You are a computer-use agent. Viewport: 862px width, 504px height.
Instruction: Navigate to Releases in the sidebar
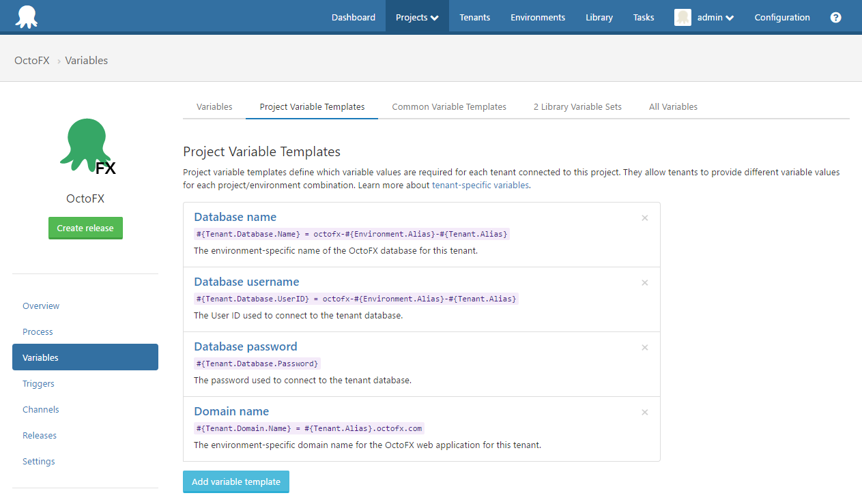coord(40,435)
